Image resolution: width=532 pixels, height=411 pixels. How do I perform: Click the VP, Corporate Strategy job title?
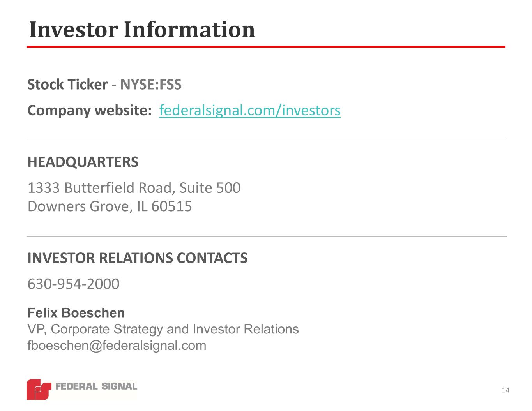point(163,329)
